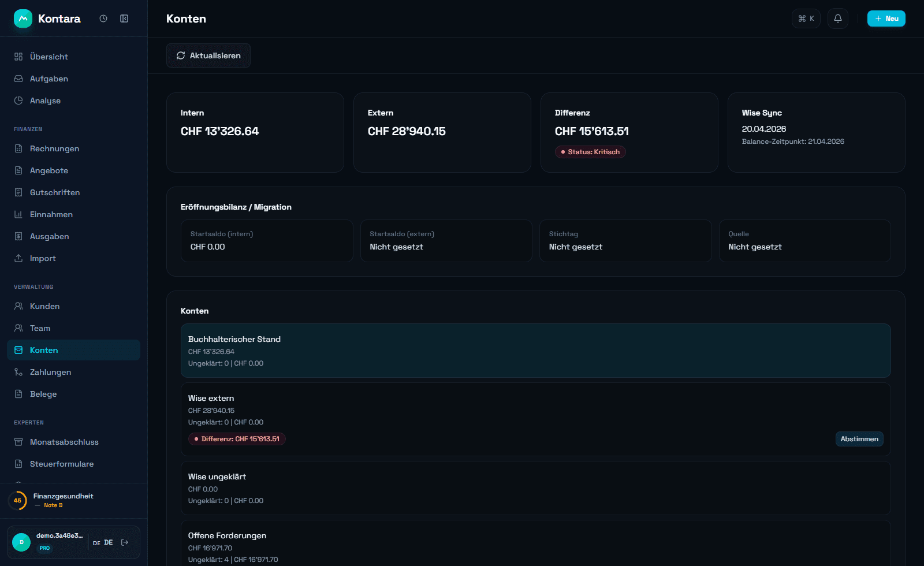This screenshot has height=566, width=924.
Task: Click the Kontara logo icon
Action: click(23, 18)
